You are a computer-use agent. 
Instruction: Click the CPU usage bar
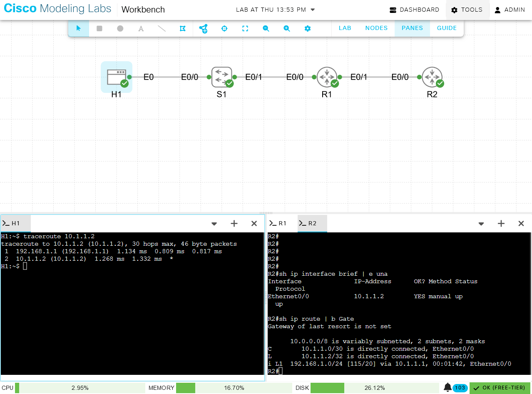[80, 388]
